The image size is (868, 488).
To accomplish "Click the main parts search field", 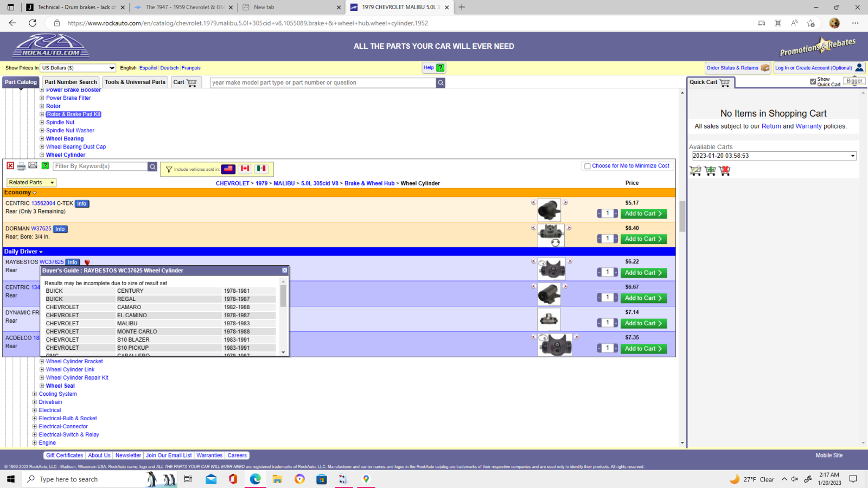I will (x=323, y=82).
